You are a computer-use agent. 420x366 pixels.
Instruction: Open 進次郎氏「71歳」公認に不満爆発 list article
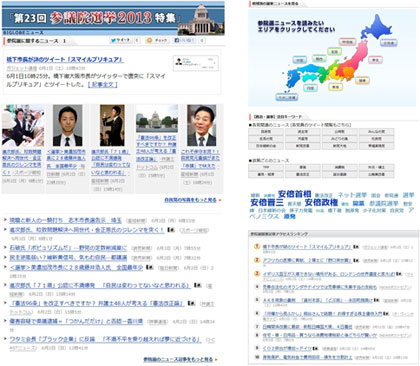click(x=100, y=285)
